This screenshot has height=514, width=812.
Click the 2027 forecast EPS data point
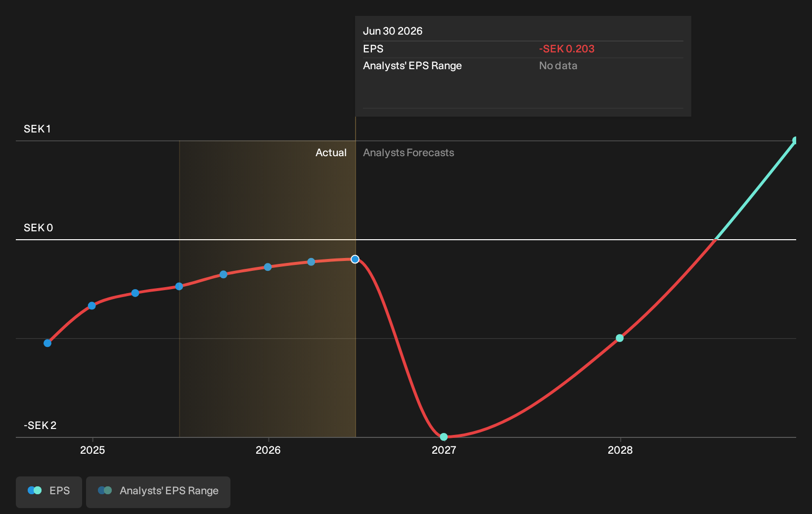click(x=444, y=437)
